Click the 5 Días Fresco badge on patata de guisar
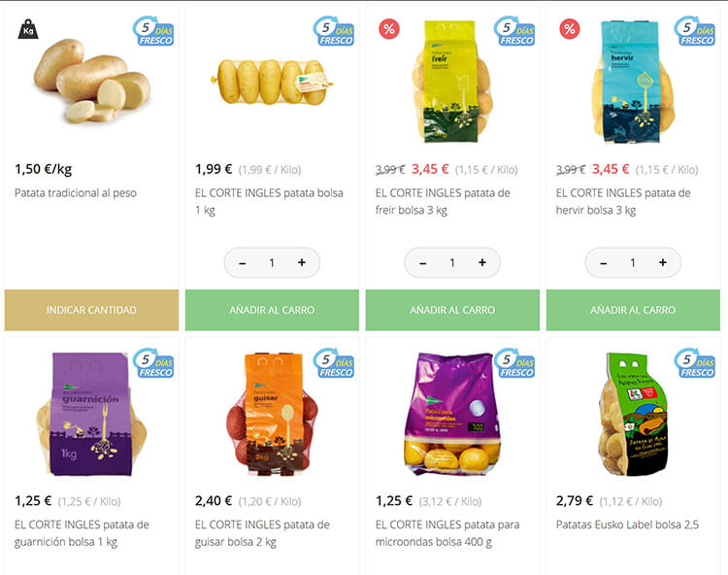The width and height of the screenshot is (728, 575). point(334,363)
